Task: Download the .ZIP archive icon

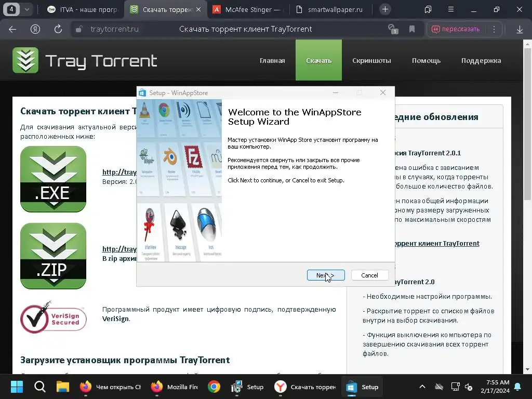Action: (x=54, y=256)
